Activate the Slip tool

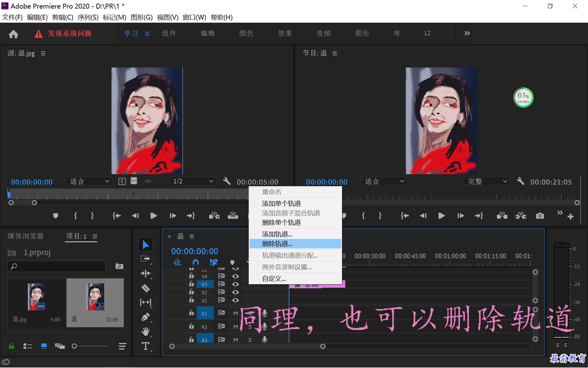tap(146, 302)
